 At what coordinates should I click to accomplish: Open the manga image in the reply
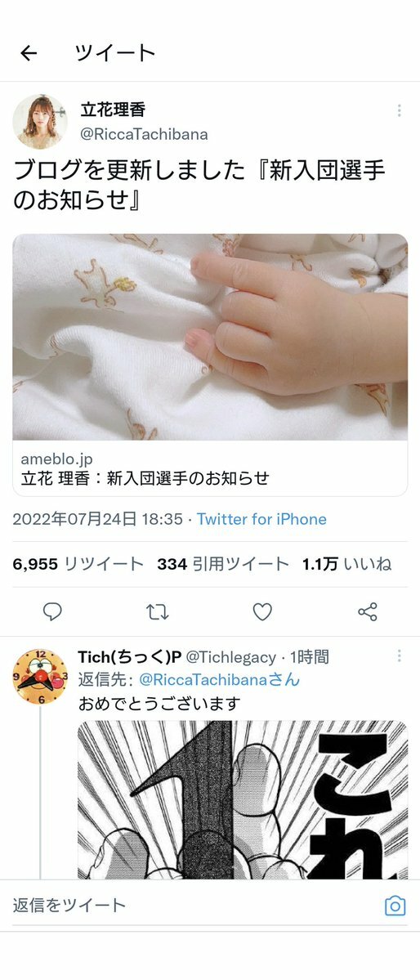(243, 799)
